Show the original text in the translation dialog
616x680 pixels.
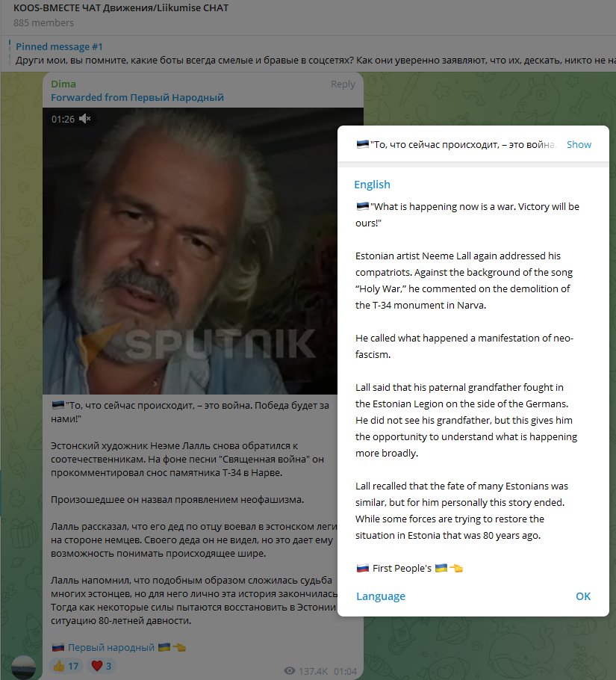click(579, 144)
